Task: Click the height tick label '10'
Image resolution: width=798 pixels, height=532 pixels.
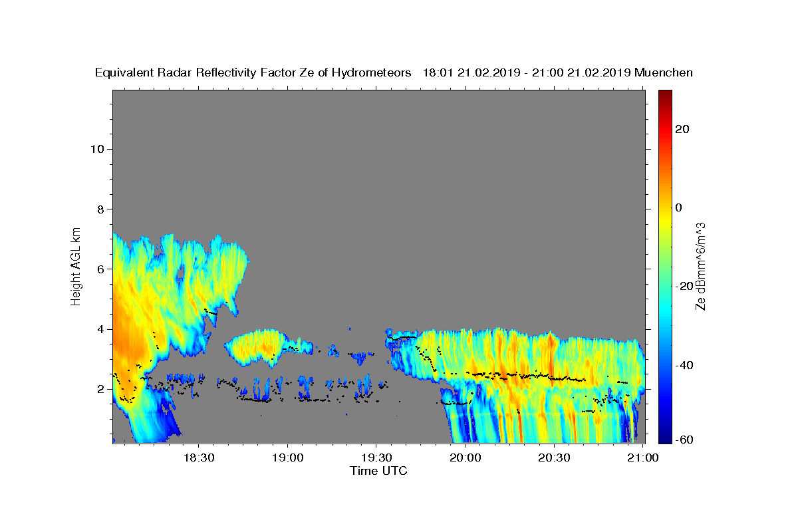Action: pos(97,149)
